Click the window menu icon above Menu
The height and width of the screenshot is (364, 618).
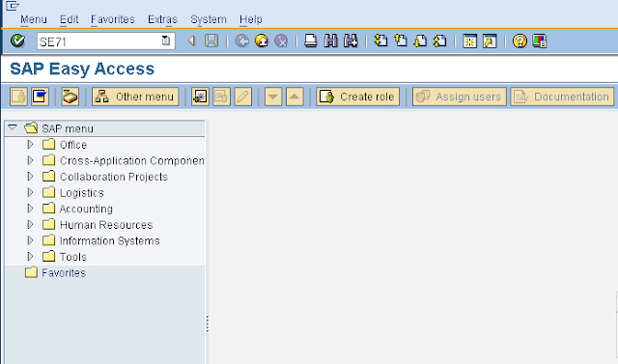(13, 6)
